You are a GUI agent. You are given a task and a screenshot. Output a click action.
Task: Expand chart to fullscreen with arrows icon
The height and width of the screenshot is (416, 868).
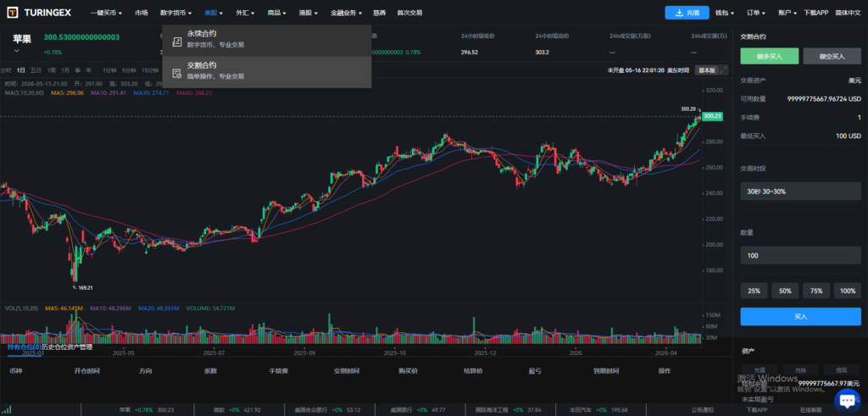(x=724, y=70)
